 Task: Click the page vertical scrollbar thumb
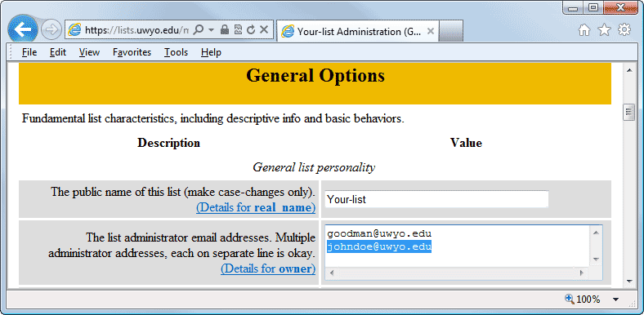[x=628, y=113]
